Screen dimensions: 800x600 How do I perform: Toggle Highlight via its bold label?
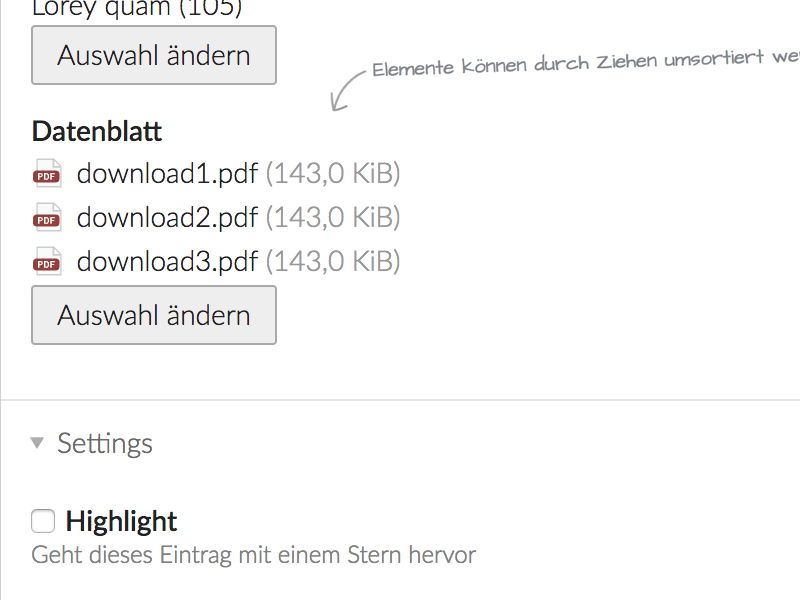point(121,521)
